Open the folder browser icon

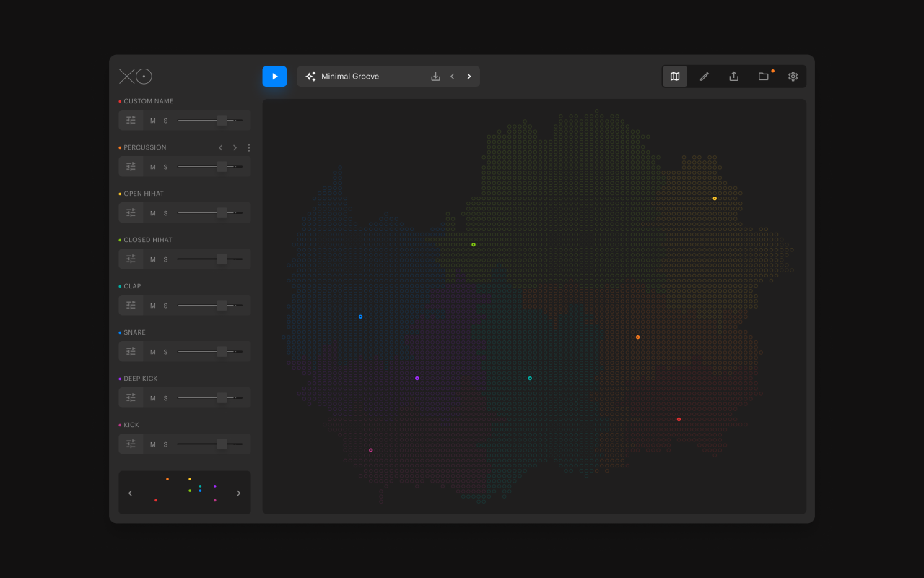(x=763, y=77)
